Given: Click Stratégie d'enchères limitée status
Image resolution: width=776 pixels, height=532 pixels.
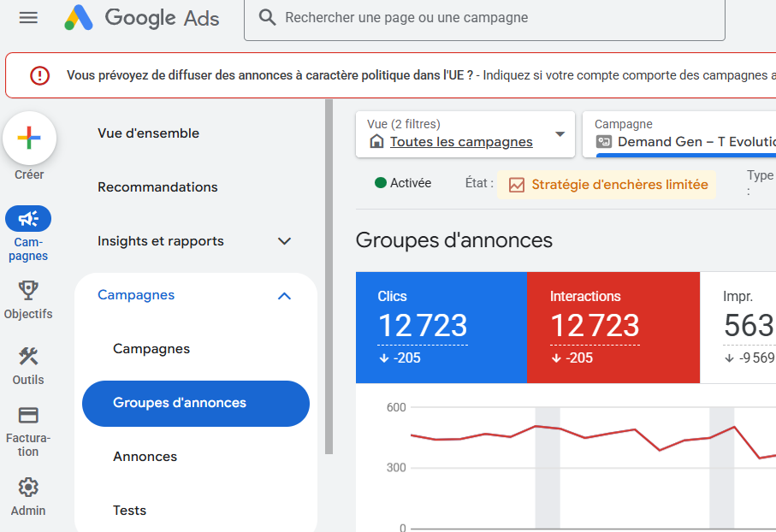Looking at the screenshot, I should coord(609,185).
